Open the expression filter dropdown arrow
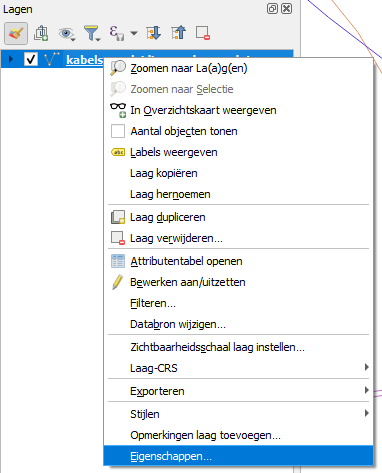The height and width of the screenshot is (473, 382). click(134, 33)
